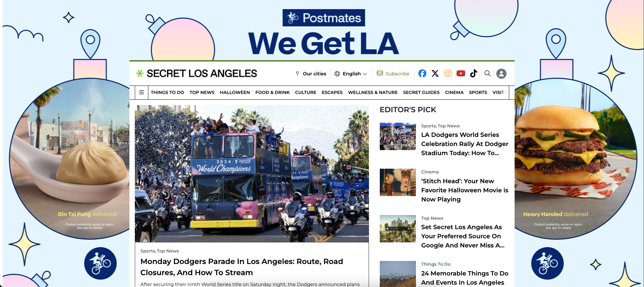Open the Things To Do menu
644x287 pixels.
(x=167, y=92)
